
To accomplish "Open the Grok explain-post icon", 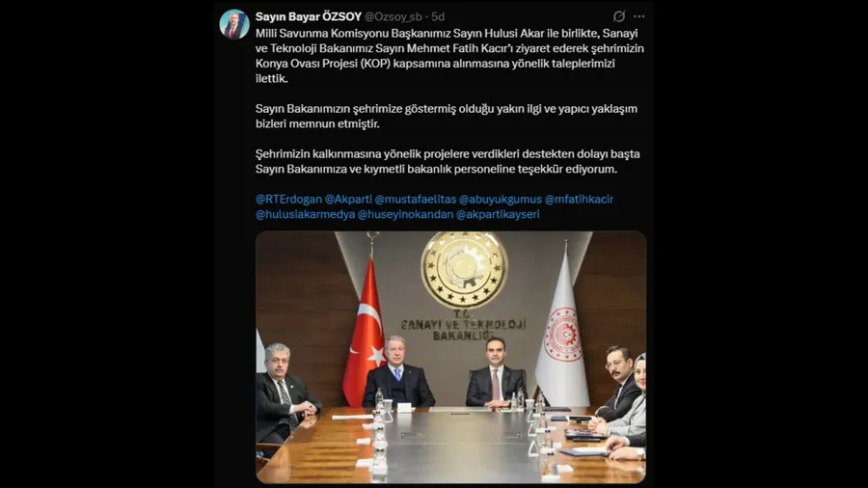I will pyautogui.click(x=619, y=16).
